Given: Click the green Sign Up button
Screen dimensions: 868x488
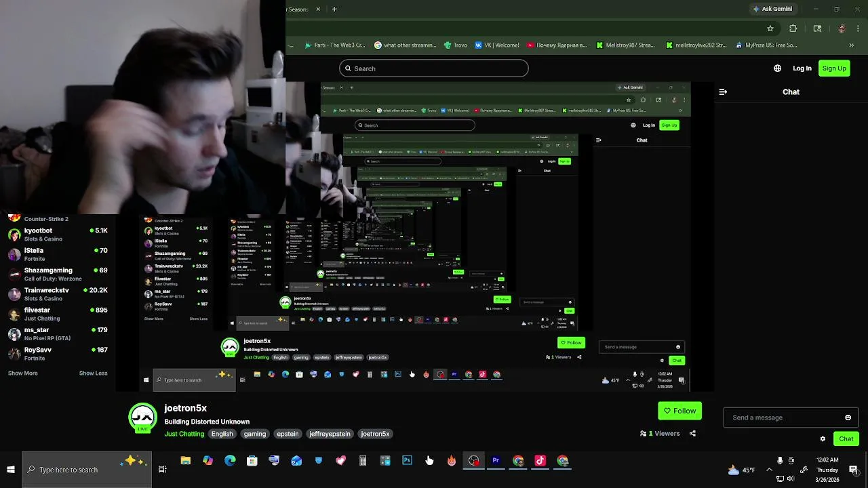Looking at the screenshot, I should pos(834,68).
